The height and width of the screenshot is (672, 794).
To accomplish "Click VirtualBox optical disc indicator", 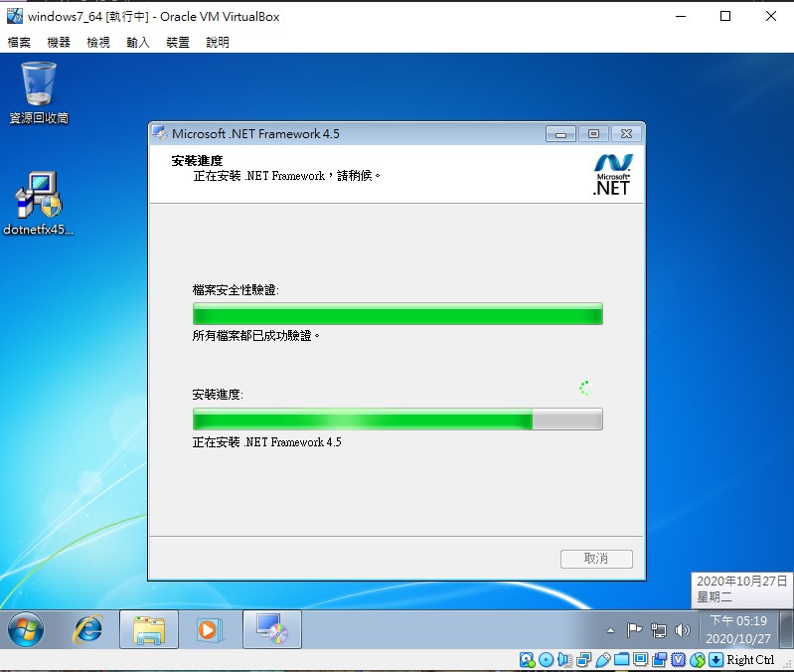I will [x=546, y=660].
